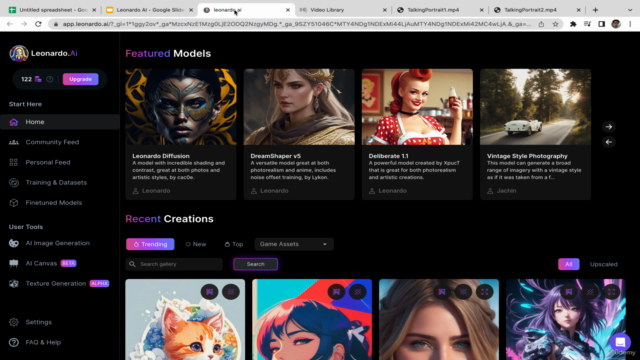Click the Search gallery input field
640x360 pixels.
pyautogui.click(x=174, y=264)
